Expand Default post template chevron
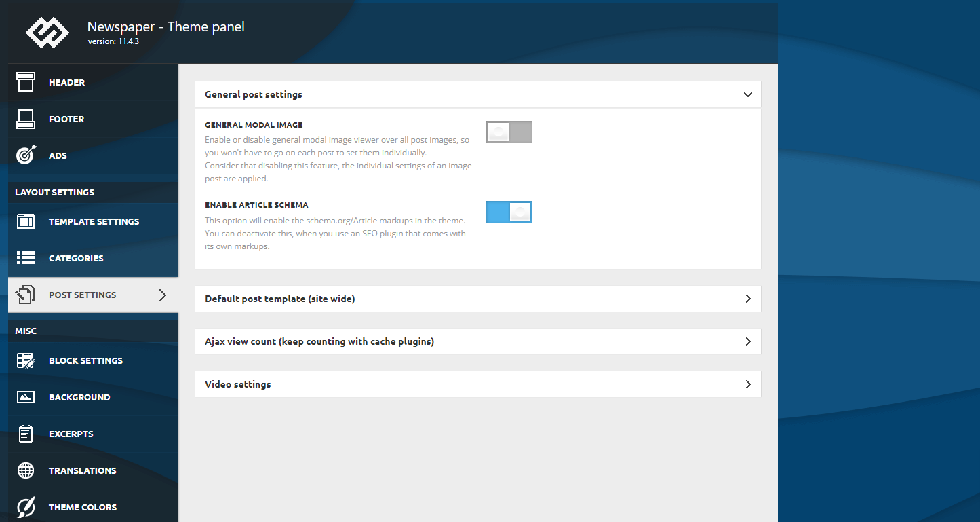 pyautogui.click(x=748, y=299)
